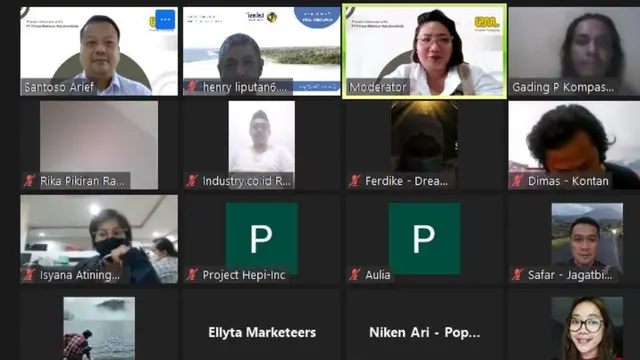Click the Ferdike - Drea name label
The image size is (640, 360).
point(406,181)
